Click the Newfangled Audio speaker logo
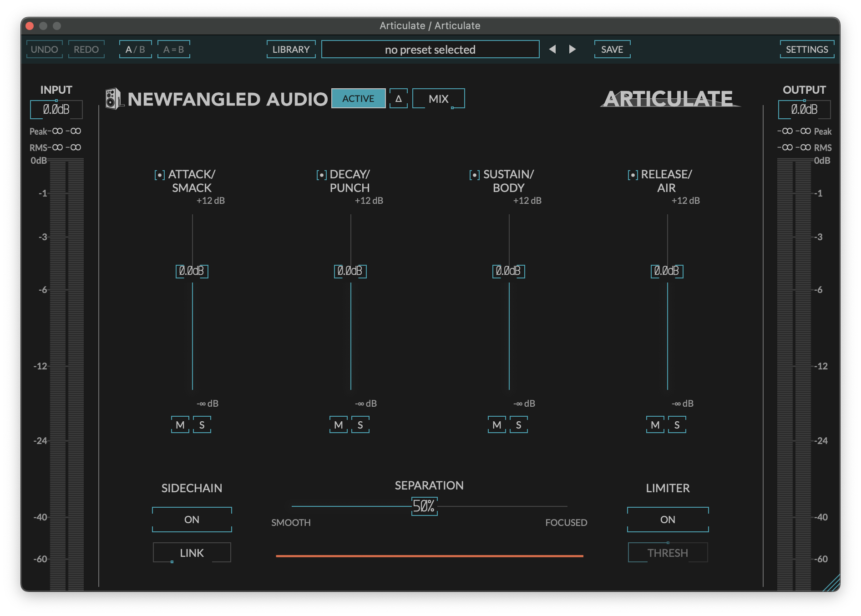 pos(113,99)
